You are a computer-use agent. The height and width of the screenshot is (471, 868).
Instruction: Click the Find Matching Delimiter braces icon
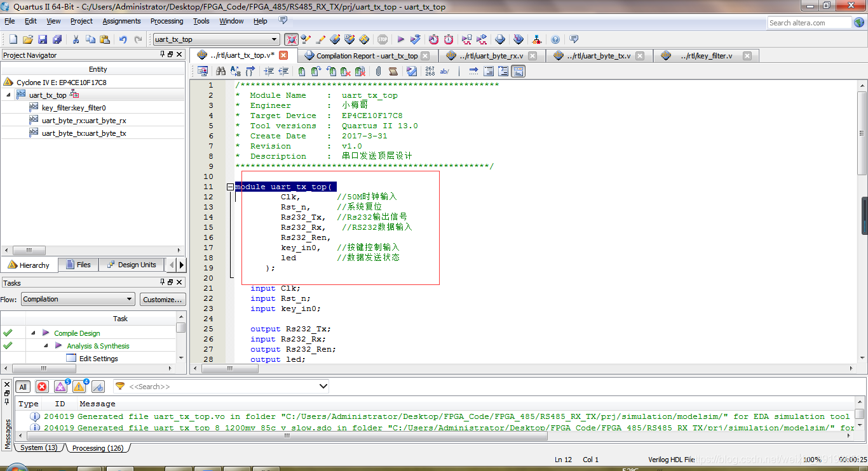click(x=250, y=71)
